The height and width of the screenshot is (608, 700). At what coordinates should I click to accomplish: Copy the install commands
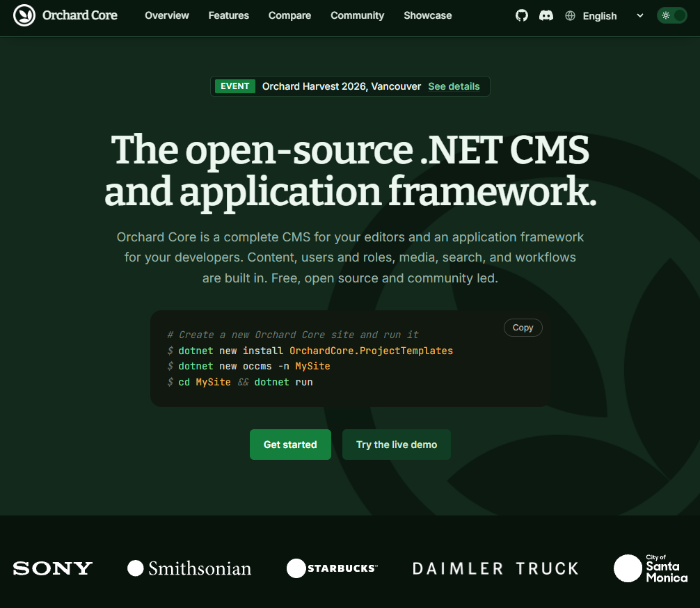tap(523, 328)
